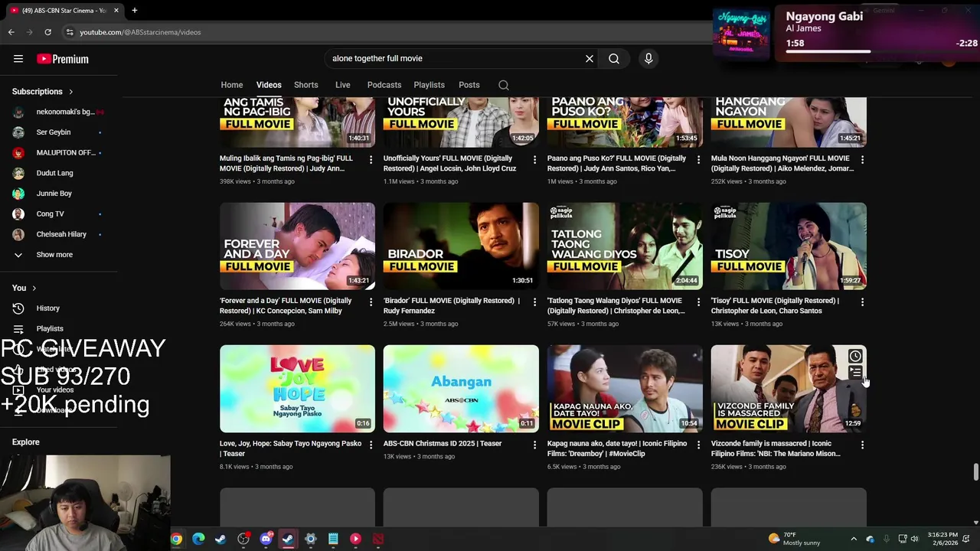
Task: View site information icon in address bar
Action: tap(70, 32)
